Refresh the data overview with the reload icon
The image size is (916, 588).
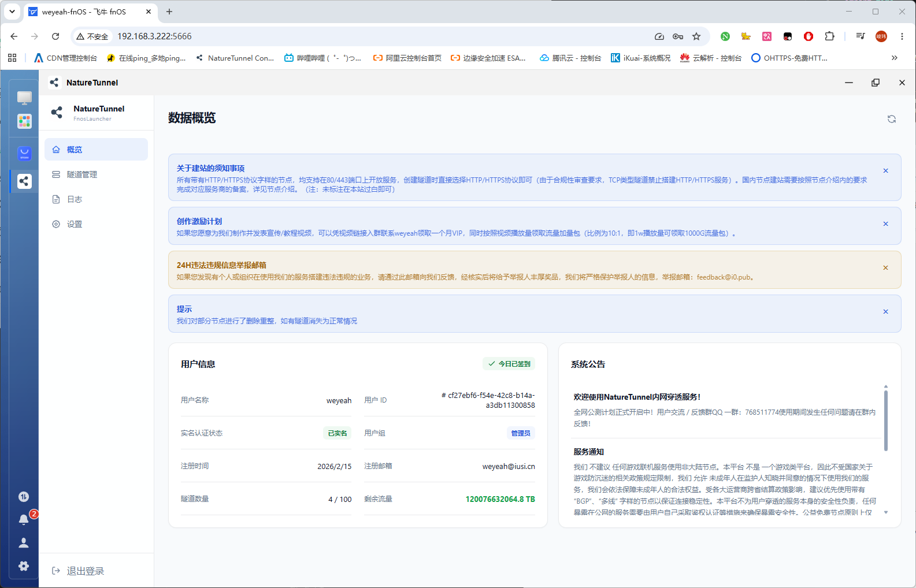tap(892, 119)
